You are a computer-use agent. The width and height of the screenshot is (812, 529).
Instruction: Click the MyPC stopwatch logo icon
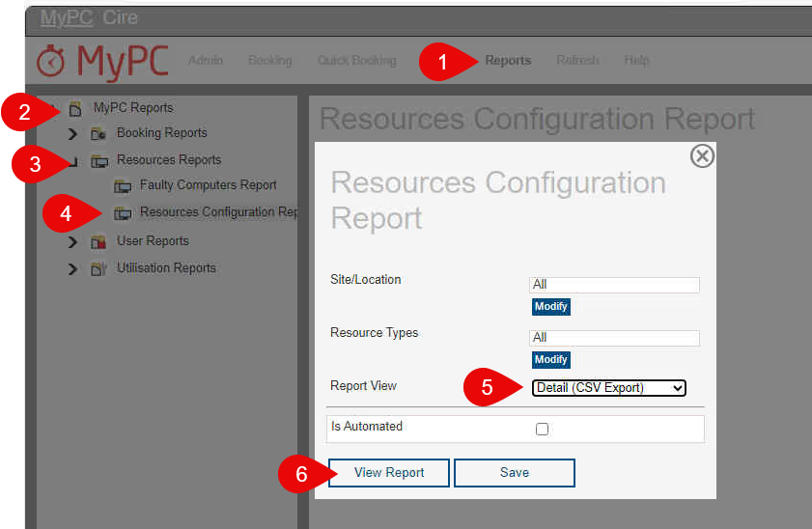click(51, 61)
